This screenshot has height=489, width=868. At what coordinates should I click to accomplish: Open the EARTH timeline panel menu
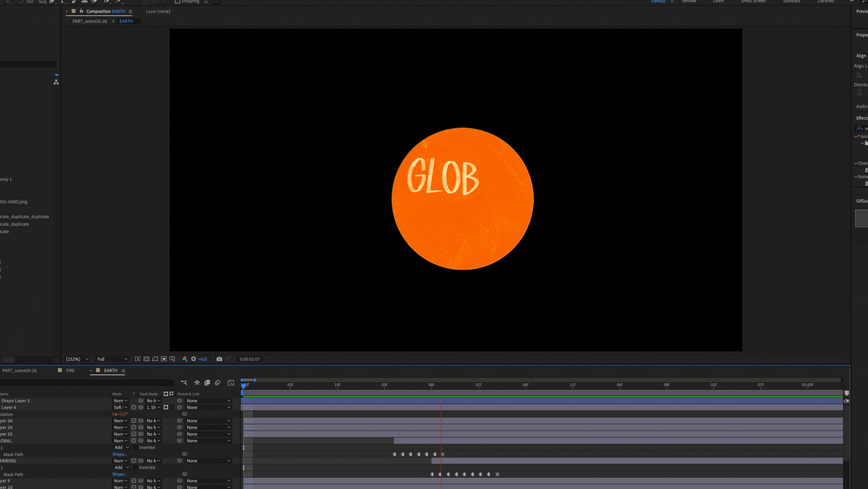[x=123, y=370]
